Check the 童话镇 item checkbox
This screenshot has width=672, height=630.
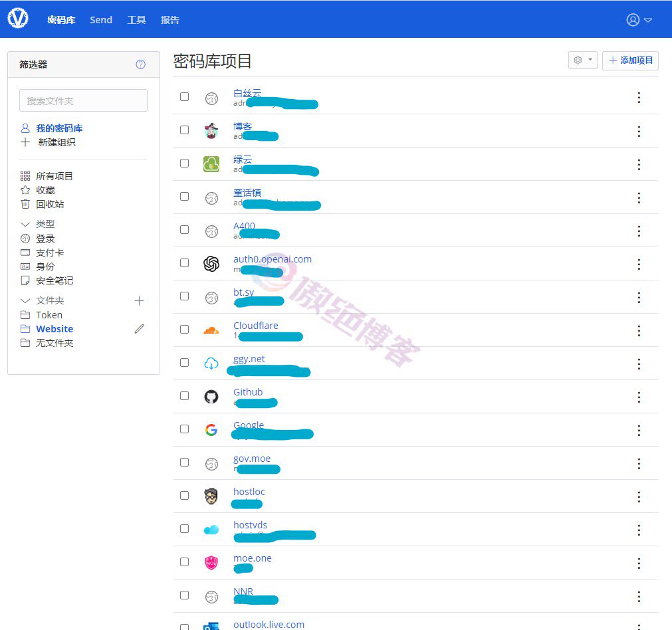(x=184, y=196)
